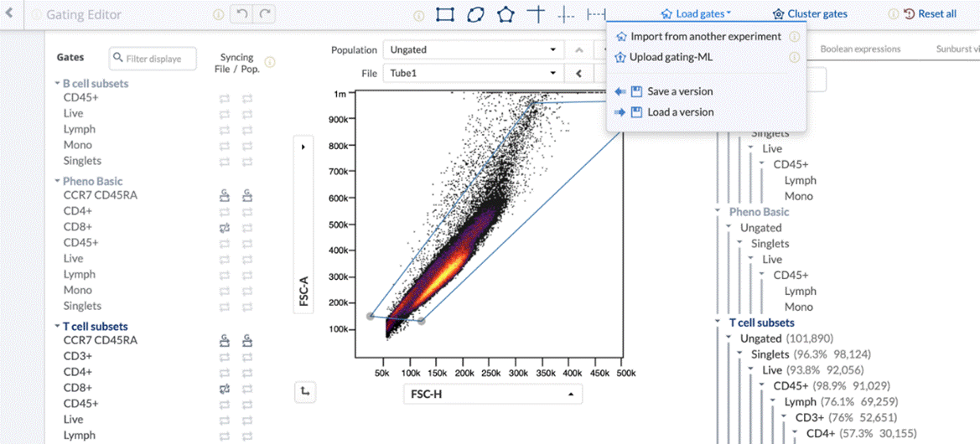Toggle file syncing for Pheno Basic CD8+
This screenshot has height=444, width=980.
tap(225, 227)
